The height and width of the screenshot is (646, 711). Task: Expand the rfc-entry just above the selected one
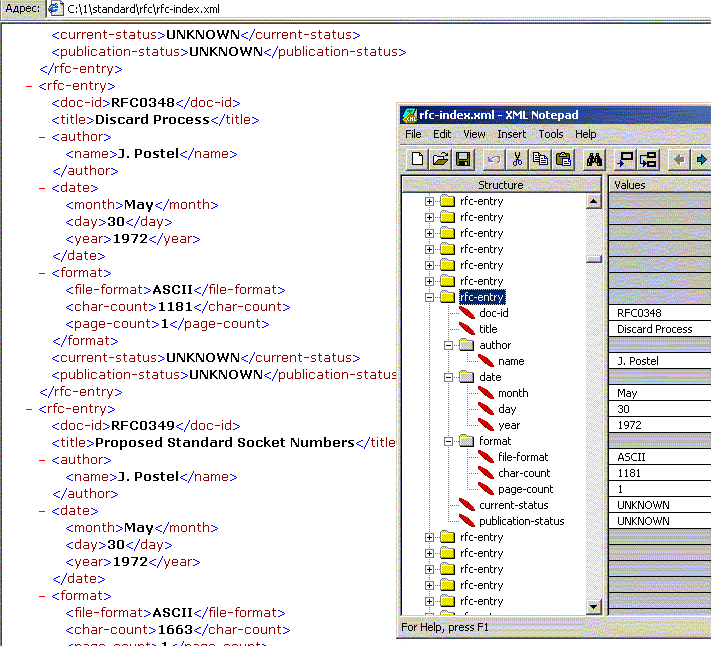coord(429,281)
